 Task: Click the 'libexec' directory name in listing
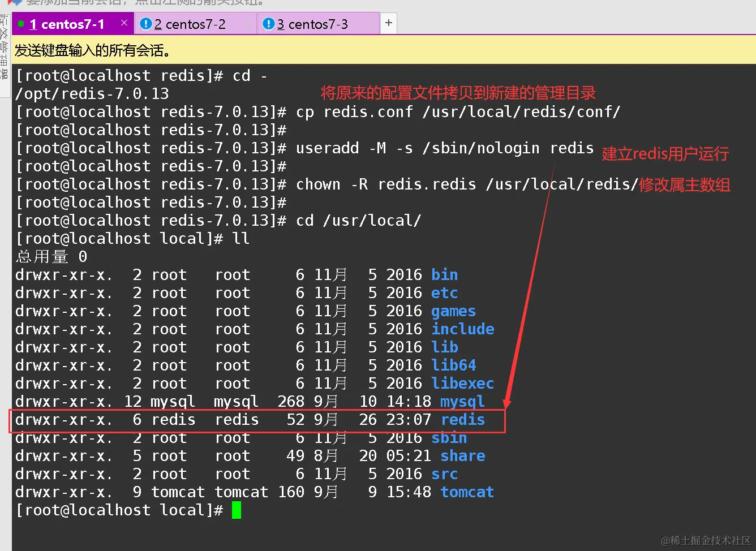coord(463,384)
